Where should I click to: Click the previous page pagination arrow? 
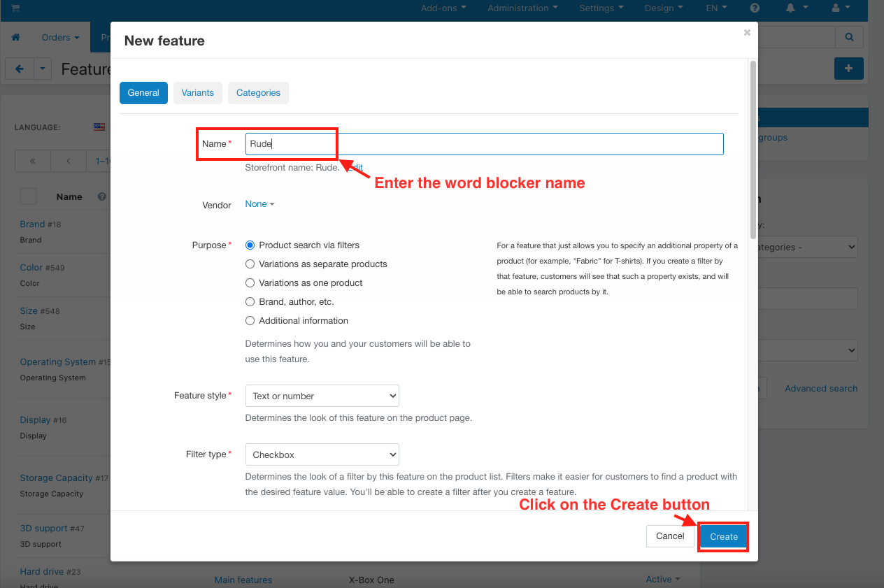click(68, 161)
